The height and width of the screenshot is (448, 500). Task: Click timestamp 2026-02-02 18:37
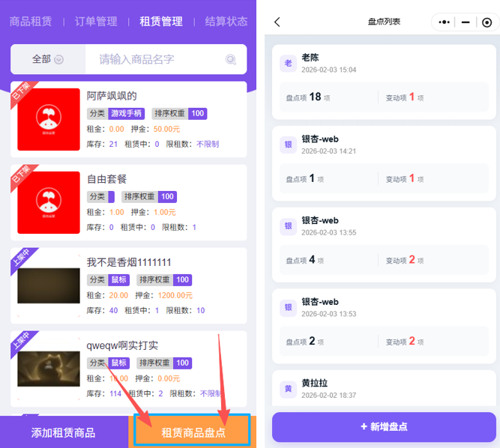(x=329, y=396)
